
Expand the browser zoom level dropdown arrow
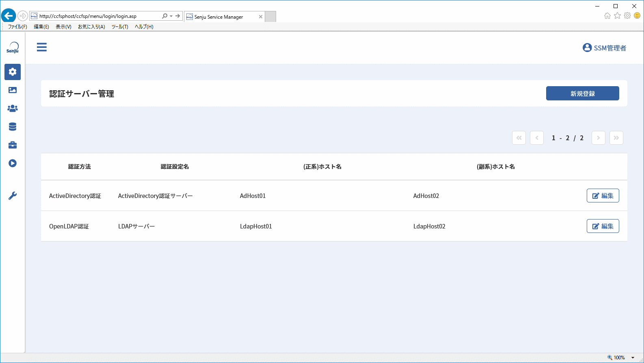pos(633,358)
